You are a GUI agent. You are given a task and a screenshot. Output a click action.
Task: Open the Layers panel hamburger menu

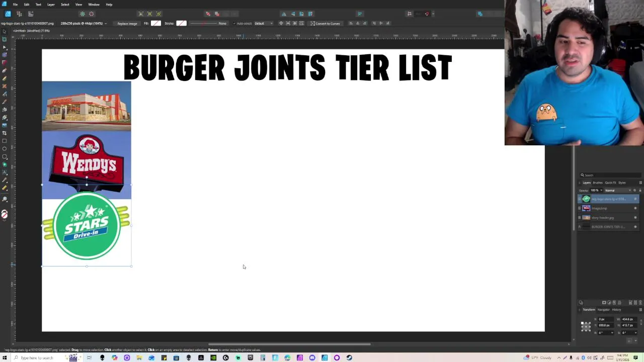[640, 183]
